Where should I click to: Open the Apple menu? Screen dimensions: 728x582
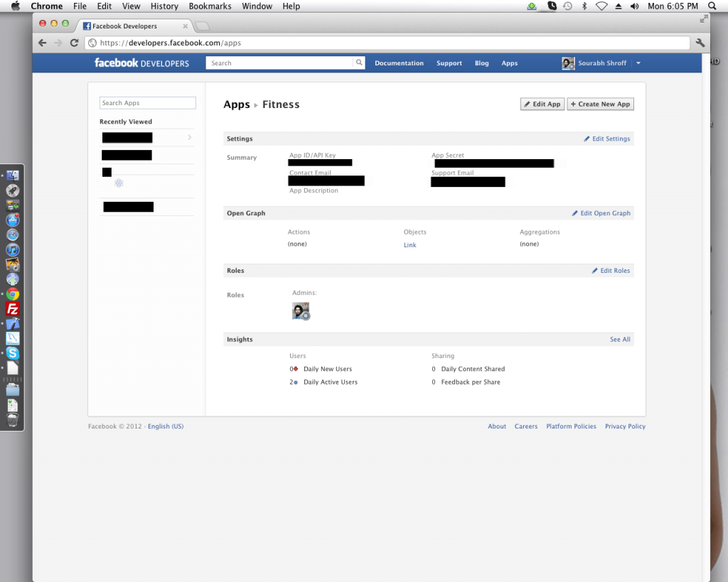pos(16,6)
